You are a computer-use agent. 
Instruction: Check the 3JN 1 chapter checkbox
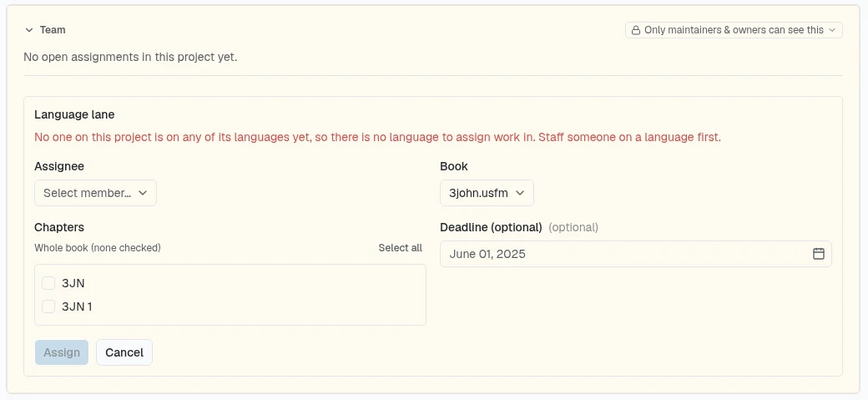(x=48, y=306)
